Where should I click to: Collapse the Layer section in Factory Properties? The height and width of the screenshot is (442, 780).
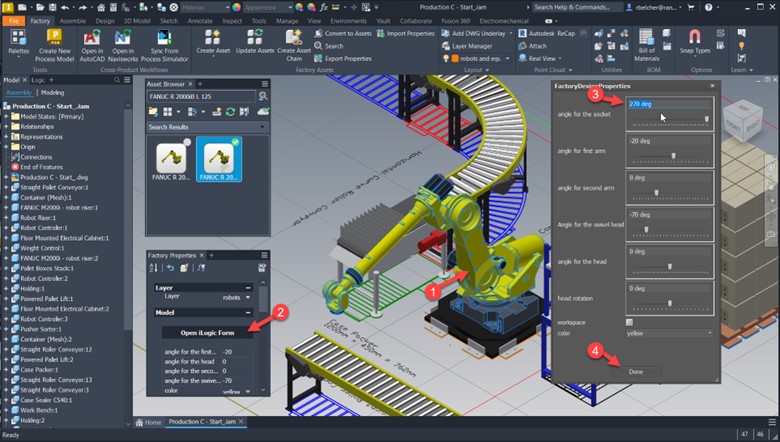pos(248,288)
